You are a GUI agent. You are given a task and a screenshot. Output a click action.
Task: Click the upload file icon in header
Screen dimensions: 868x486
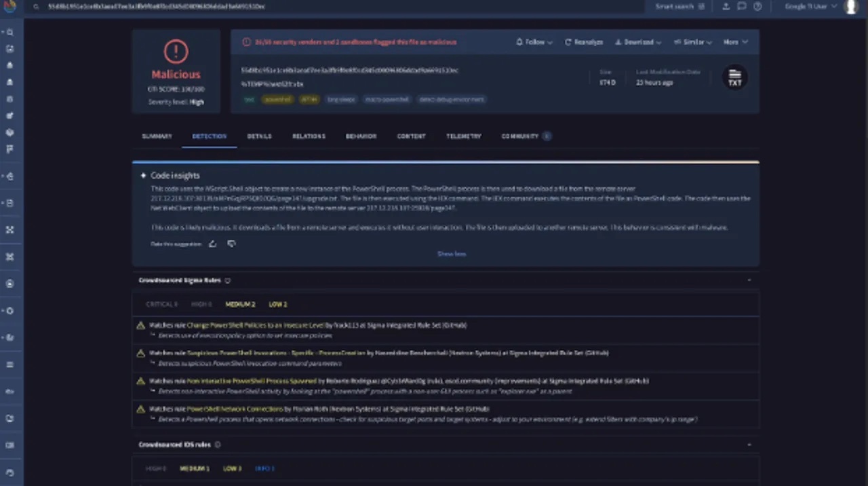(x=726, y=6)
